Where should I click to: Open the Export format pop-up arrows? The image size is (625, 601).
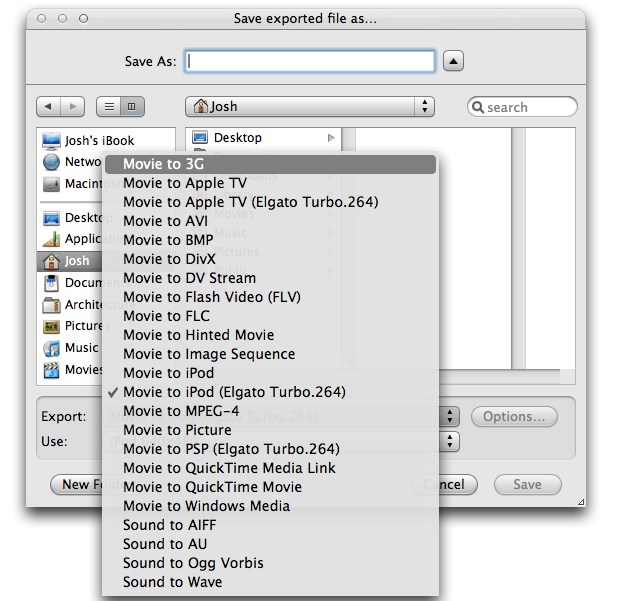coord(450,416)
